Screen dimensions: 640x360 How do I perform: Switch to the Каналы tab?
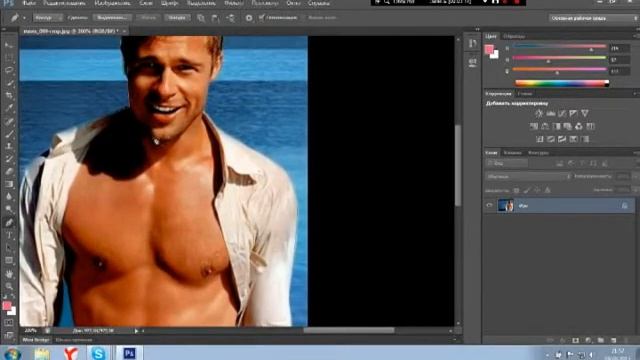(513, 153)
